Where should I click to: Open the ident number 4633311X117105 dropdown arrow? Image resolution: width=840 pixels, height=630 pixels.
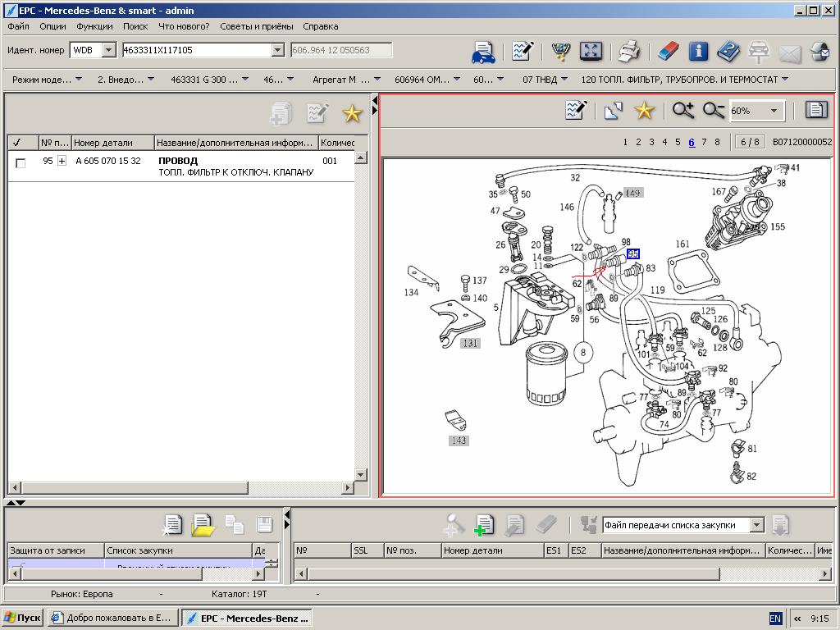click(x=277, y=50)
